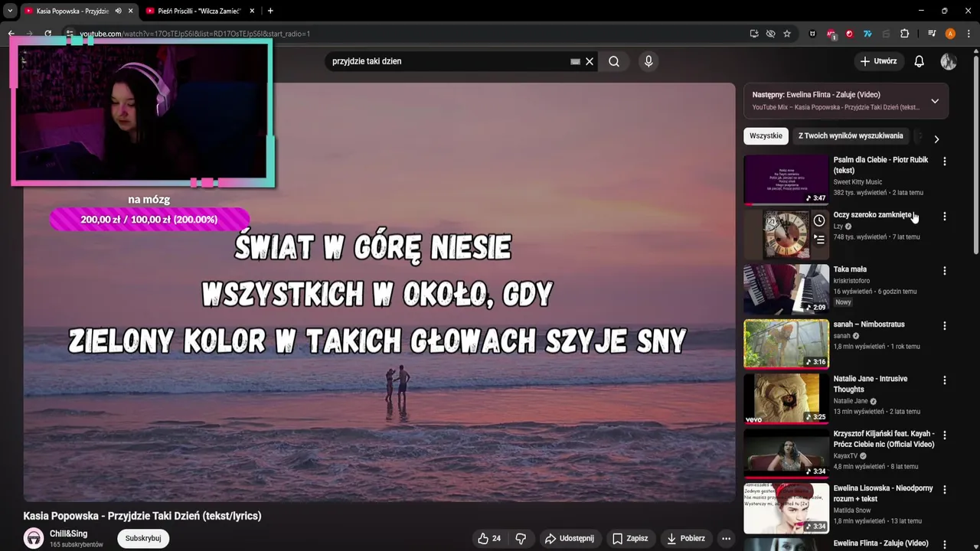This screenshot has width=980, height=551.
Task: Dislike the video with thumbs down
Action: coord(521,538)
